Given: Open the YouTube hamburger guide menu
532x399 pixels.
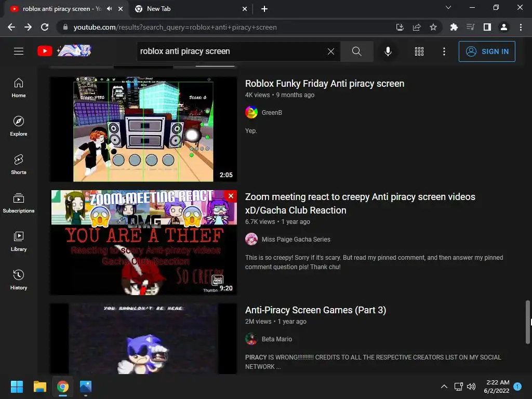Looking at the screenshot, I should coord(19,51).
